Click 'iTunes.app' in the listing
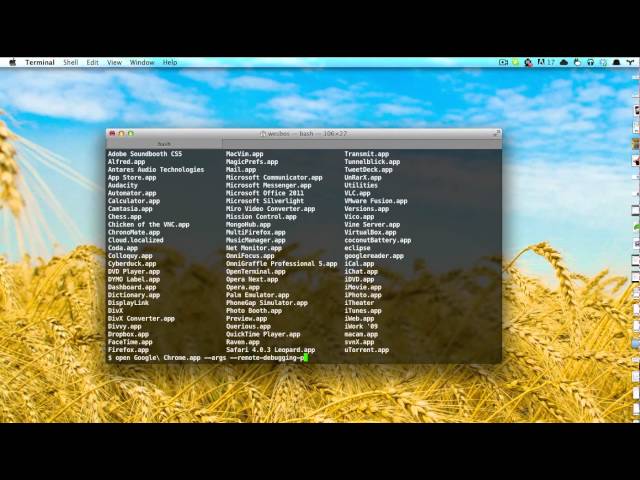 363,311
